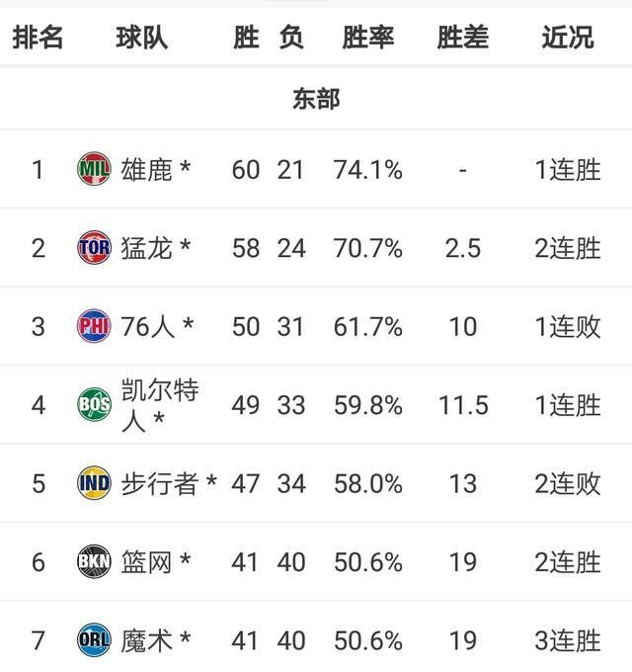Select the 76人 team name

pyautogui.click(x=147, y=326)
